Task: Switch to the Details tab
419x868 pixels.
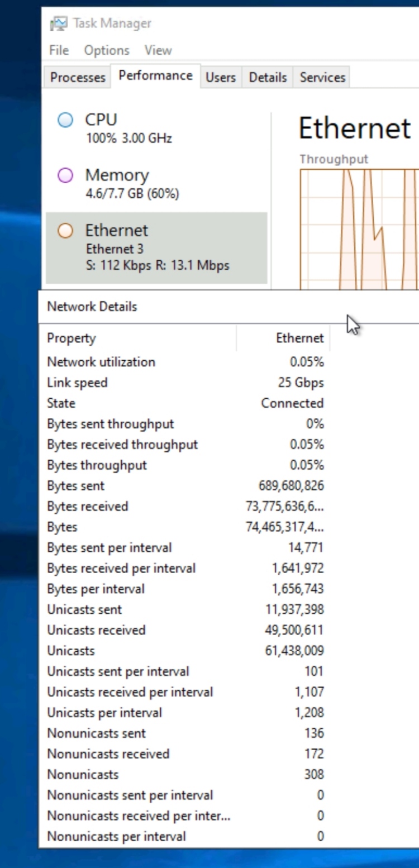Action: tap(268, 78)
